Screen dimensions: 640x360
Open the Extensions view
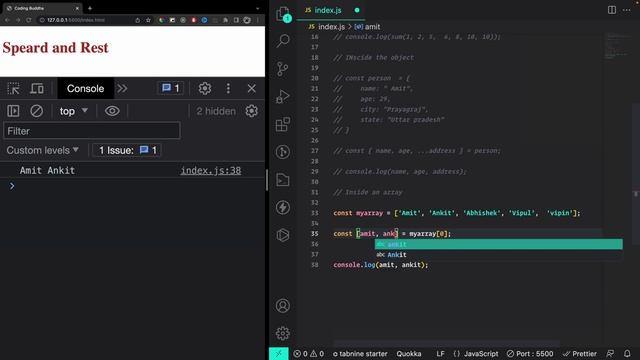[x=282, y=124]
